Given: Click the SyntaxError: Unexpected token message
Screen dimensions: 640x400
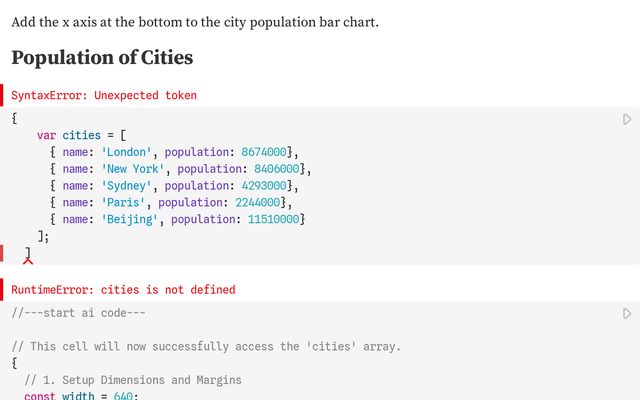Looking at the screenshot, I should [104, 96].
